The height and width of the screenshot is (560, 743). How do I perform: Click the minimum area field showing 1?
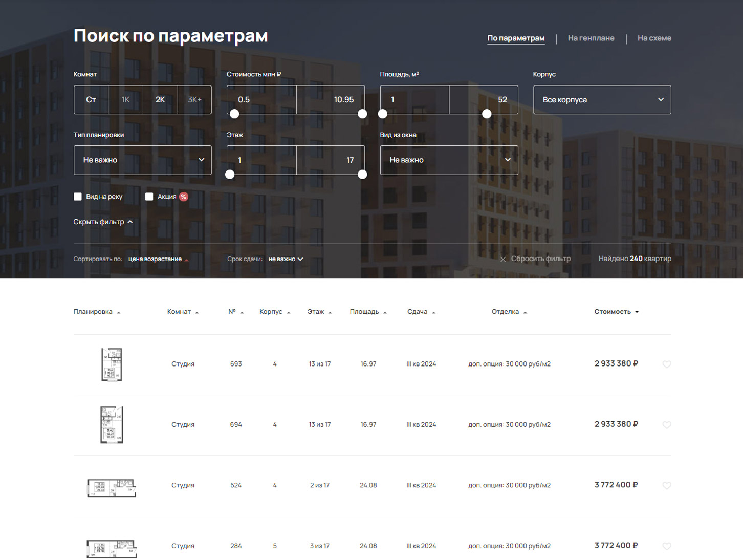tap(414, 100)
